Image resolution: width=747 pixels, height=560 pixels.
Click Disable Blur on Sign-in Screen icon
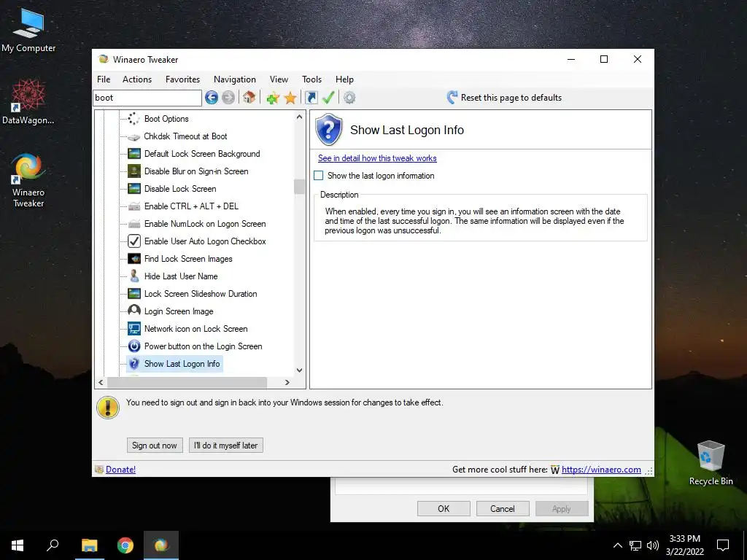point(134,171)
